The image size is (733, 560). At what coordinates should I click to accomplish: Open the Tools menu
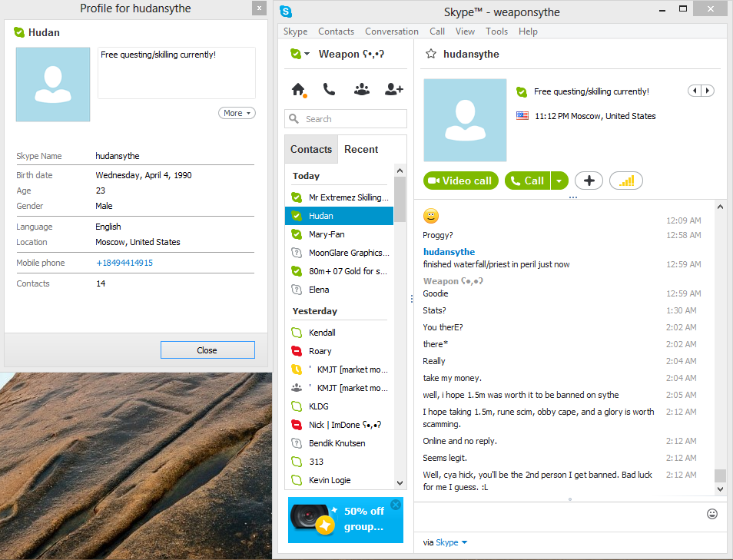click(x=496, y=31)
